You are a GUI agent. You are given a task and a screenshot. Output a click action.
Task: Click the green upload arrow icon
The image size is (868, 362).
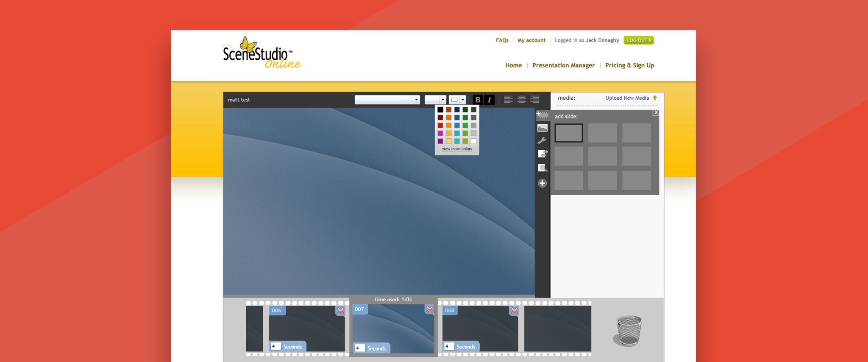pyautogui.click(x=655, y=98)
